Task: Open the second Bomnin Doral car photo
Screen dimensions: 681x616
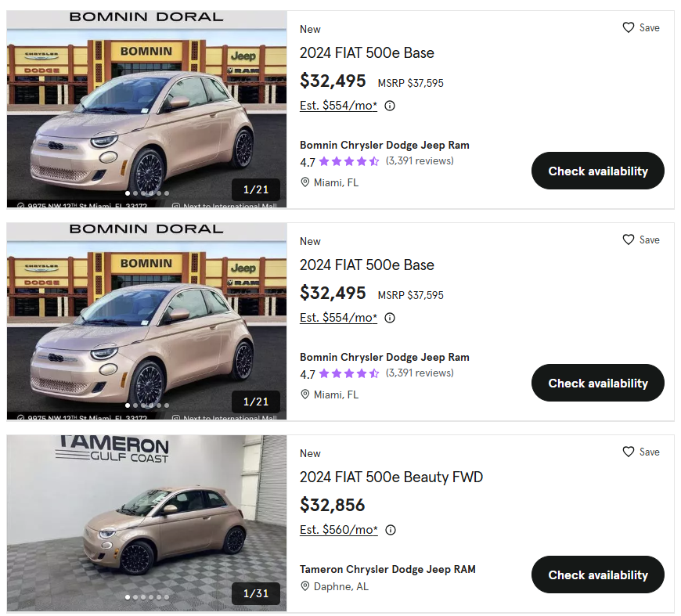Action: [146, 321]
